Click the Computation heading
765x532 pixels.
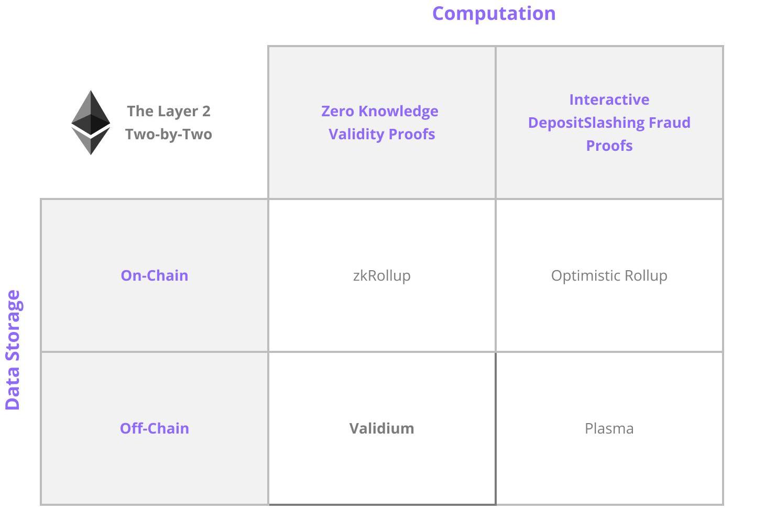point(494,13)
